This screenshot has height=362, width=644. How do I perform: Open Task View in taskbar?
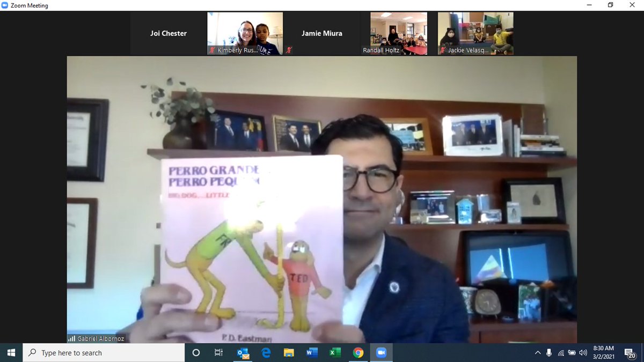pyautogui.click(x=218, y=352)
